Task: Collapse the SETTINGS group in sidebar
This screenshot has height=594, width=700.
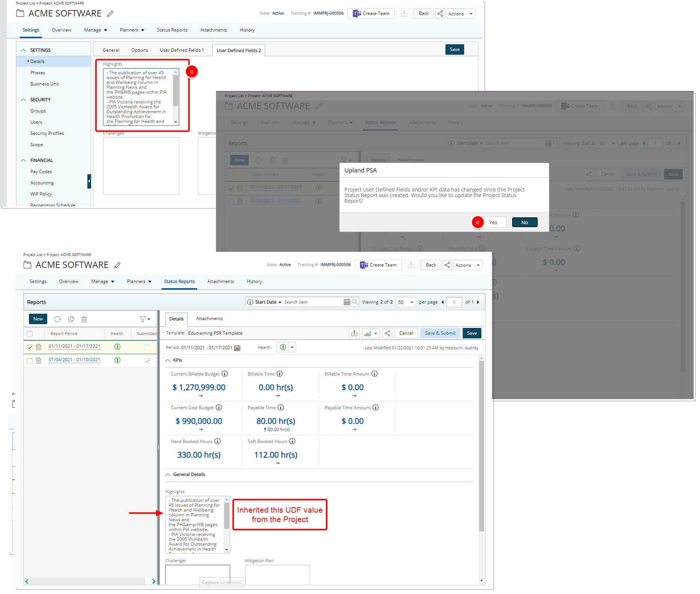Action: click(24, 50)
